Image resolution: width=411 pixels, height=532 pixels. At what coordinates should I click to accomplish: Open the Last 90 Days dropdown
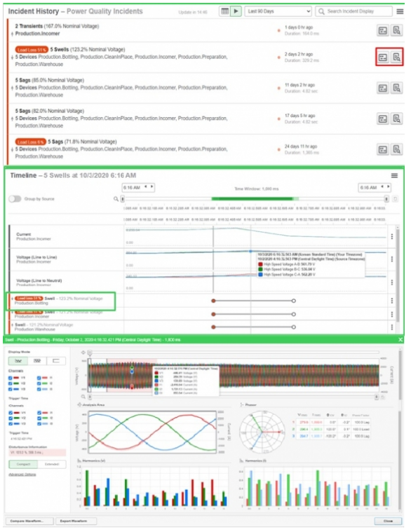[278, 11]
